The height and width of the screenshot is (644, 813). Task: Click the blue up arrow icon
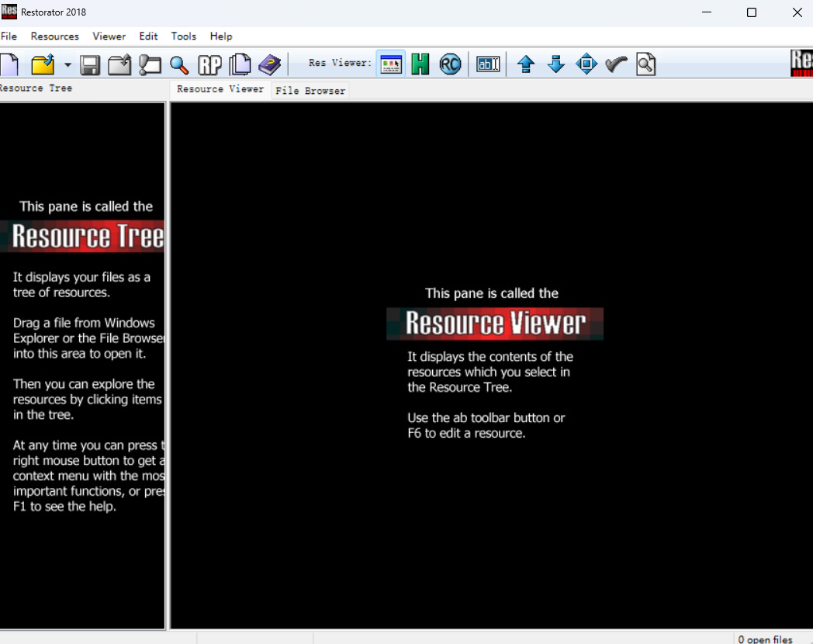coord(526,64)
